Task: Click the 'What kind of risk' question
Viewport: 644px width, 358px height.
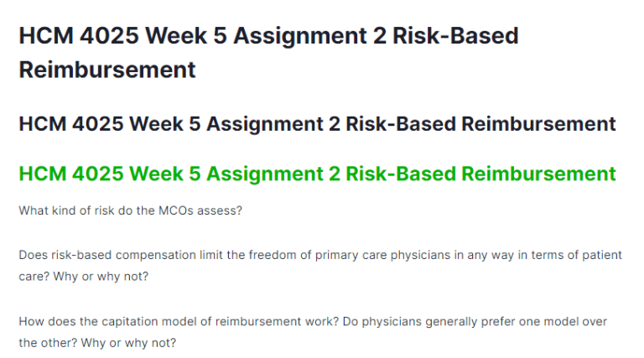Action: (131, 210)
